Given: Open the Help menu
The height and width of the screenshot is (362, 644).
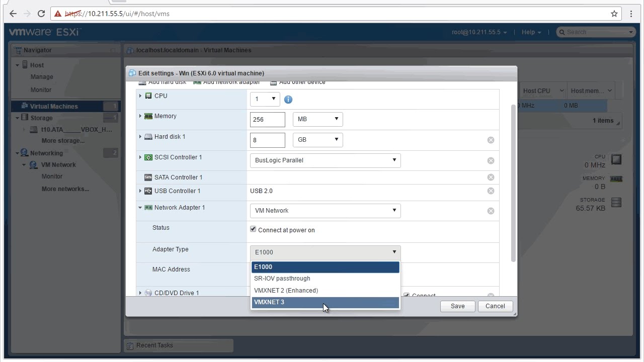Looking at the screenshot, I should 531,32.
